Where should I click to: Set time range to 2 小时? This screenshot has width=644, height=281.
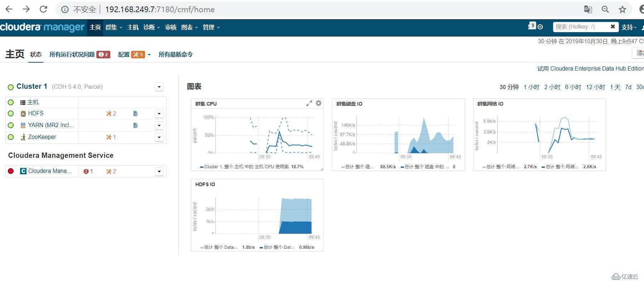coord(552,87)
